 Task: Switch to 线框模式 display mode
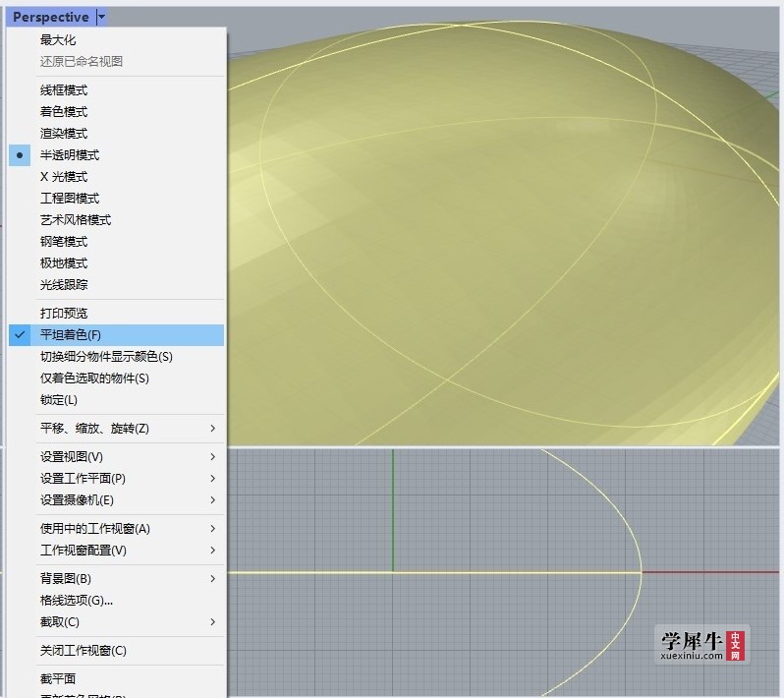[x=117, y=90]
